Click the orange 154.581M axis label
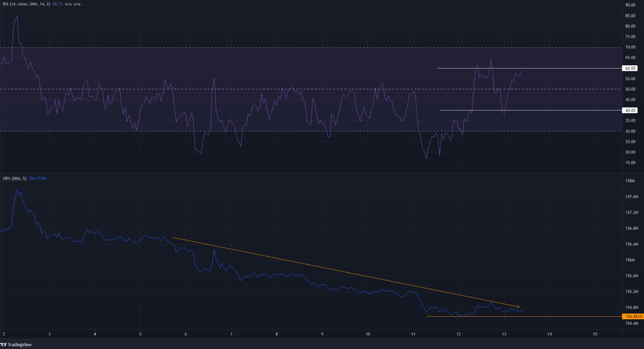The height and width of the screenshot is (349, 644). pos(632,317)
